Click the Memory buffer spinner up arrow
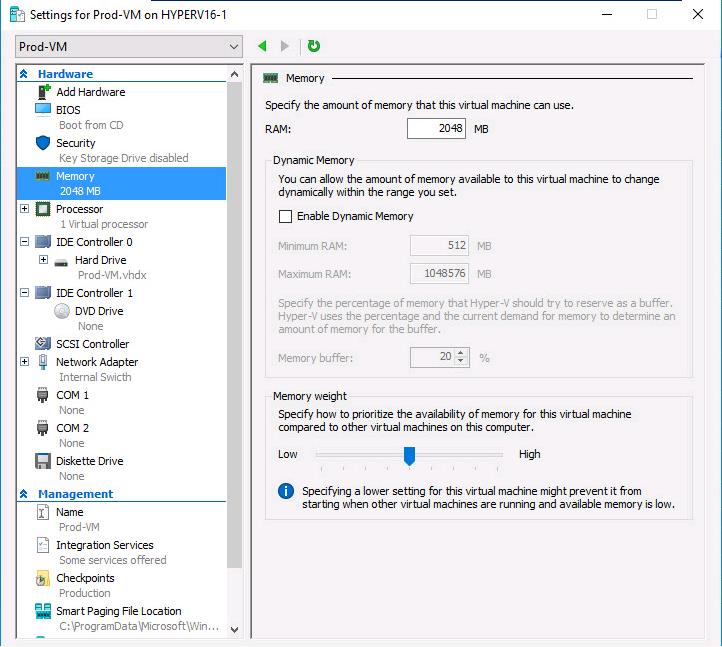This screenshot has height=647, width=722. 461,353
